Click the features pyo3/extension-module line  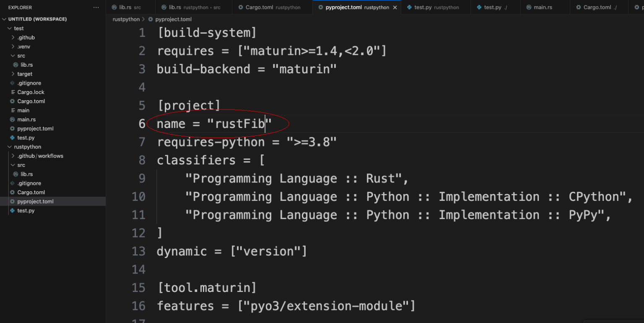286,306
